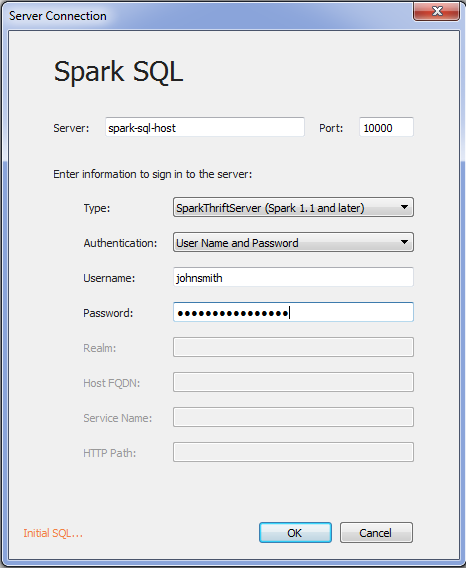Viewport: 466px width, 568px height.
Task: Open the Initial SQL link
Action: point(53,533)
